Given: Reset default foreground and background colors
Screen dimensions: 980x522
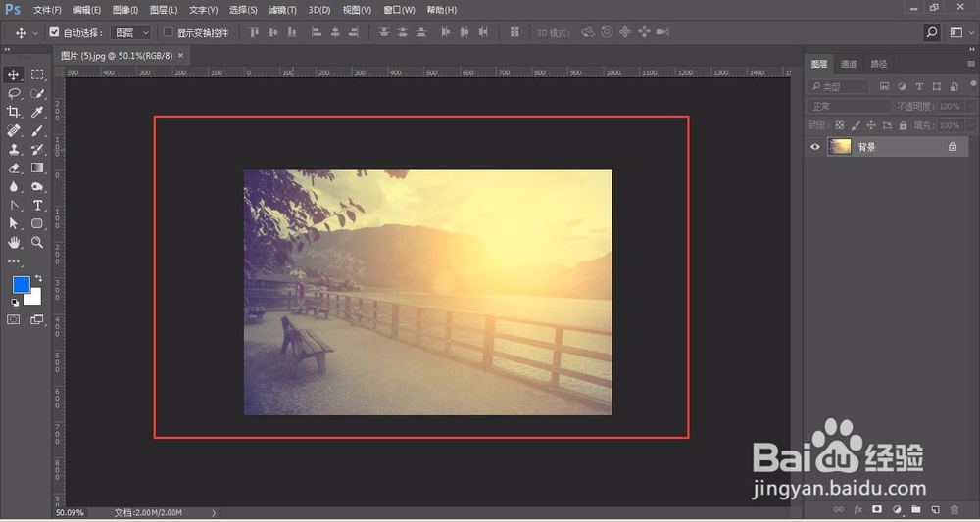Looking at the screenshot, I should 15,303.
